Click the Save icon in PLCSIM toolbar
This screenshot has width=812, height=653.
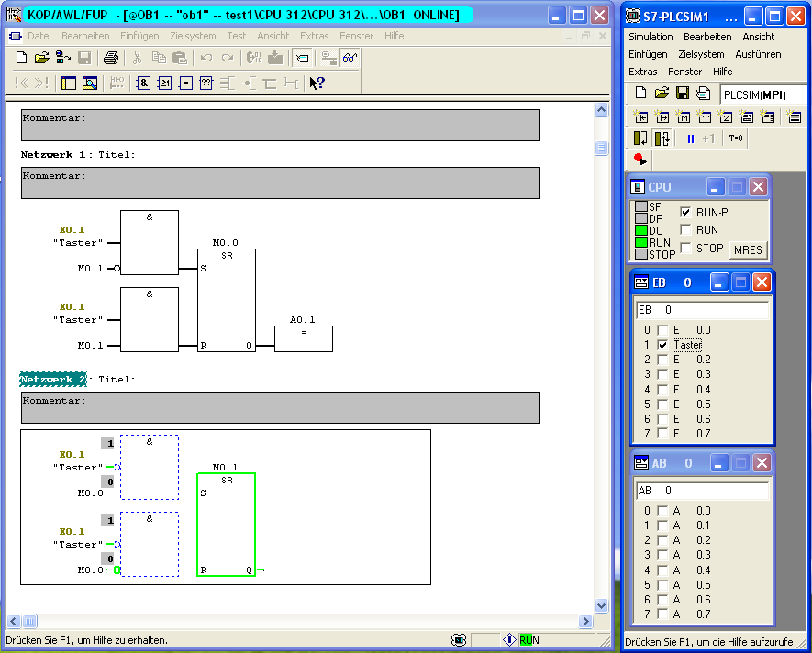(683, 94)
